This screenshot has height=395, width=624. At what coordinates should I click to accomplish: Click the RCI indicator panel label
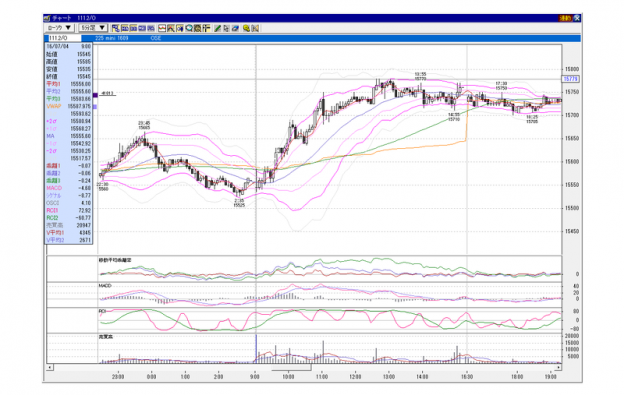[102, 311]
